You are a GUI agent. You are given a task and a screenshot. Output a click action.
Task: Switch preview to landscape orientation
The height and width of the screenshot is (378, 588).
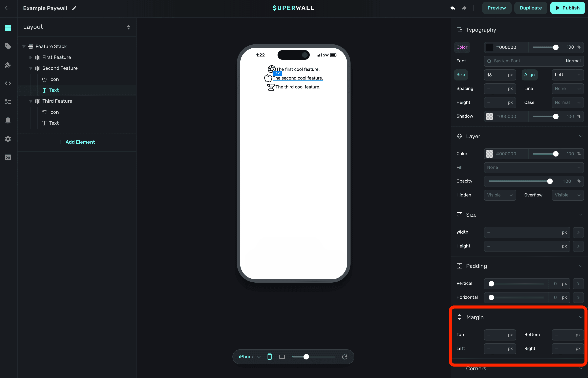(282, 357)
